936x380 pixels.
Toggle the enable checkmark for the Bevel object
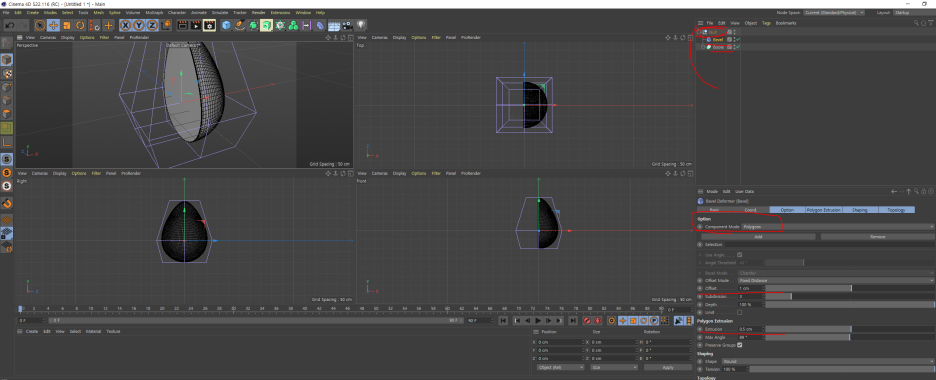[x=738, y=39]
